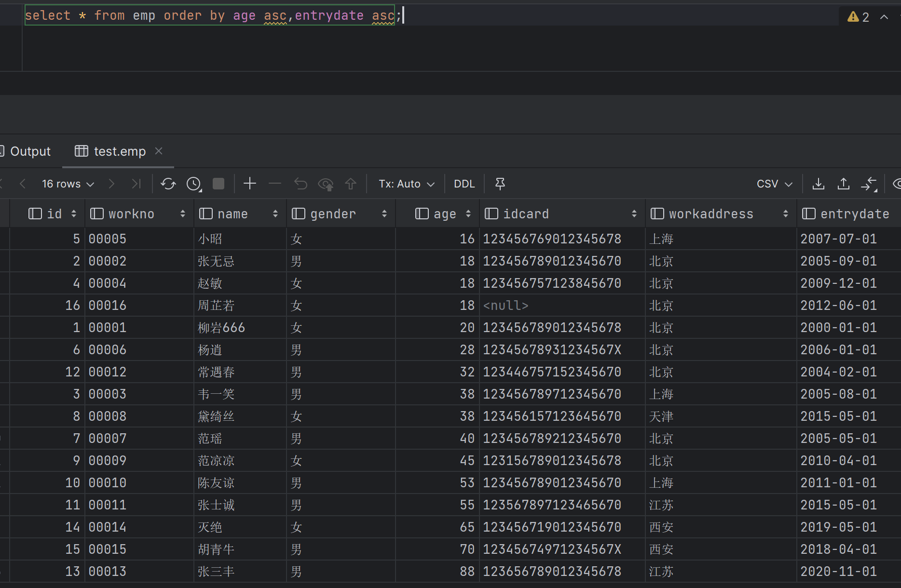Viewport: 901px width, 588px height.
Task: Click the SQL query text in editor
Action: pyautogui.click(x=213, y=15)
